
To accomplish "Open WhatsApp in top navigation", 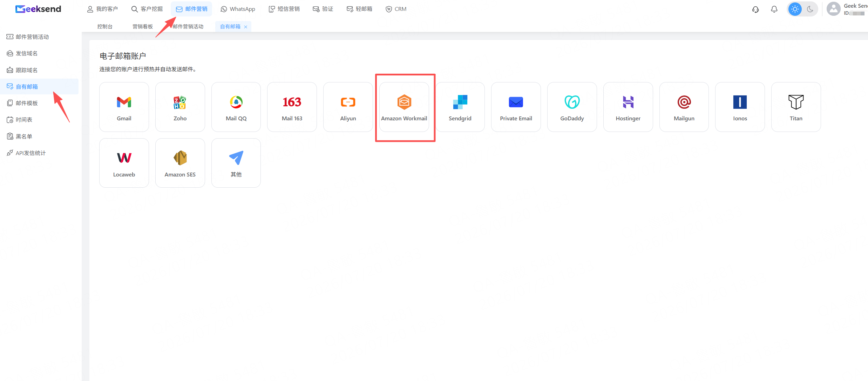I will [238, 9].
